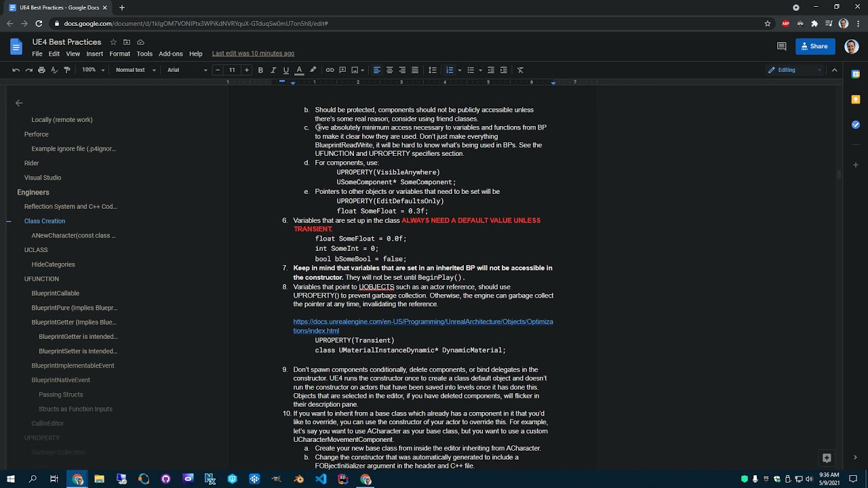Open the File menu
Viewport: 868px width, 488px height.
[x=37, y=54]
